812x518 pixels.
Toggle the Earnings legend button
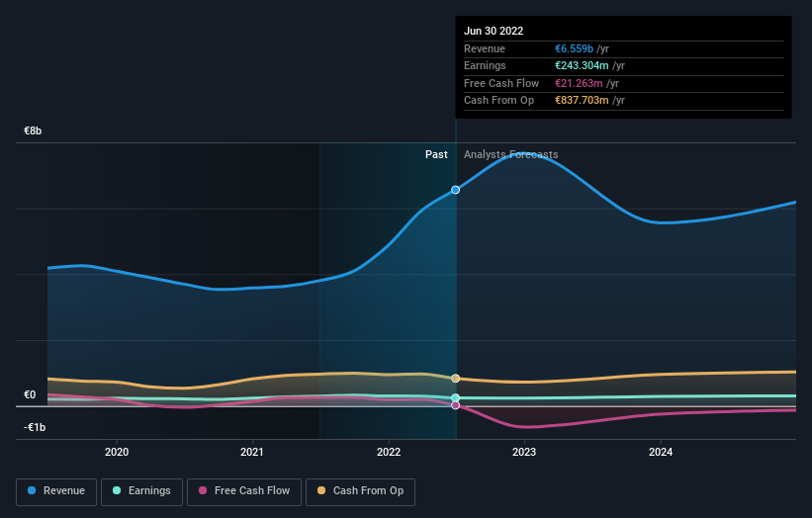[x=141, y=491]
